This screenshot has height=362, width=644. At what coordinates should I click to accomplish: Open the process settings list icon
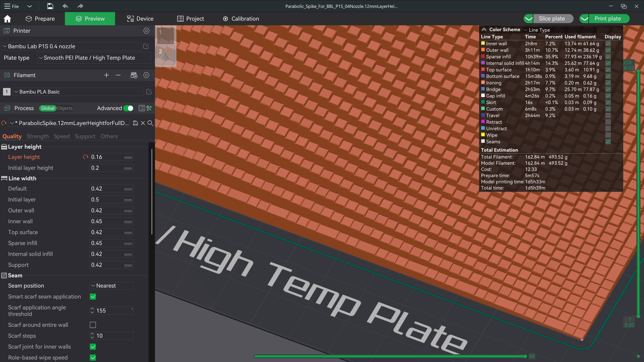[x=142, y=108]
